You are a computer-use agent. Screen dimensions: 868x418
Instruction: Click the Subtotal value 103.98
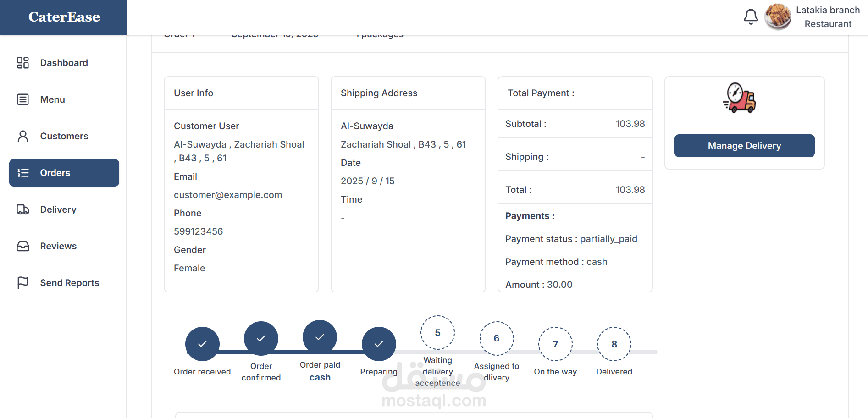pos(630,124)
